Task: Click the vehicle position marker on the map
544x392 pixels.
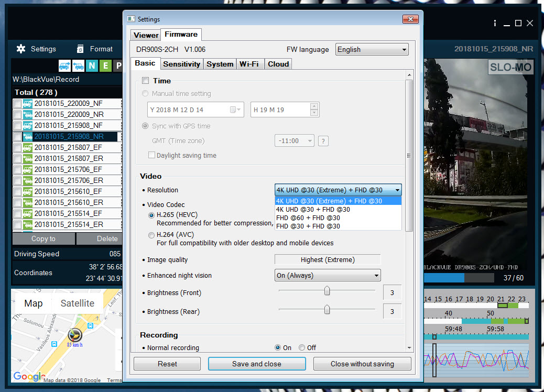Action: tap(74, 335)
